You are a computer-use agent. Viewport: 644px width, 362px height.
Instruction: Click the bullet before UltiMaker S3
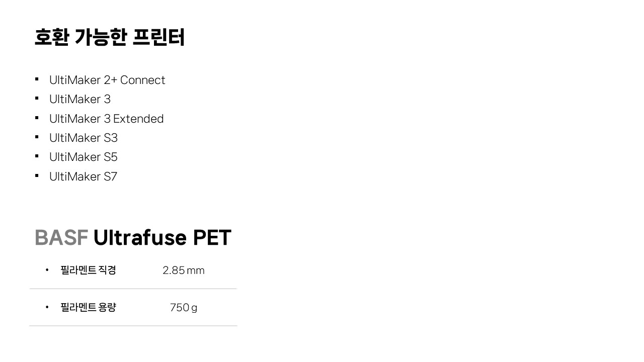(37, 137)
